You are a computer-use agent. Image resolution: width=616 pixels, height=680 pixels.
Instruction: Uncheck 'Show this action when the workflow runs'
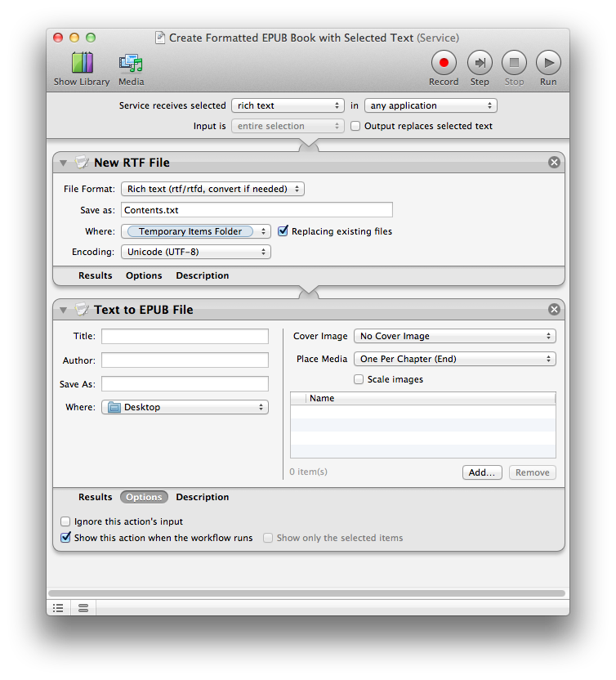pos(65,537)
